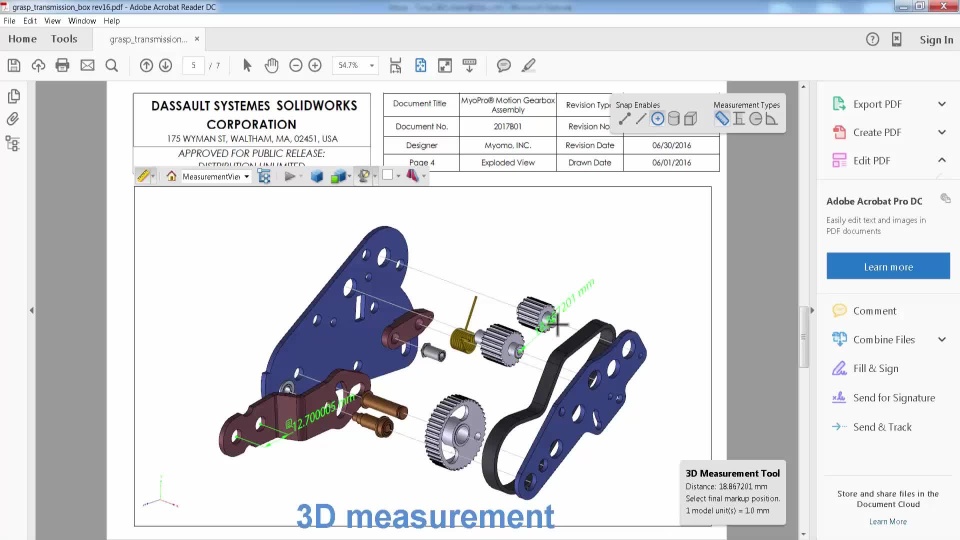This screenshot has width=960, height=540.
Task: Open zoom percentage dropdown
Action: pos(371,66)
